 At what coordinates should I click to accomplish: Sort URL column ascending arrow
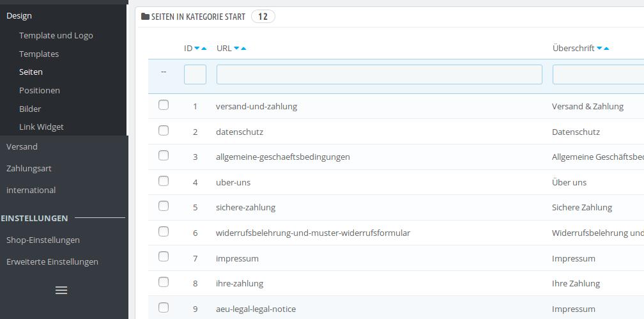point(243,49)
